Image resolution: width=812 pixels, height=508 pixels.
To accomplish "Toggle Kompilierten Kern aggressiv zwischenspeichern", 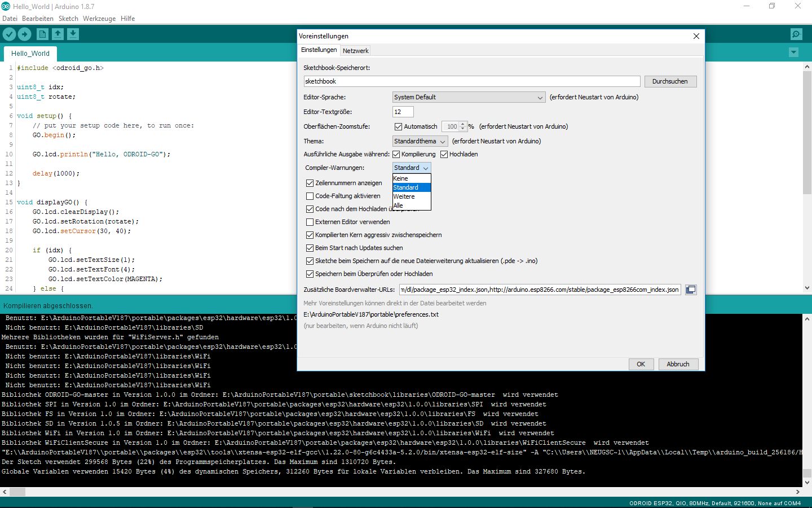I will 310,235.
